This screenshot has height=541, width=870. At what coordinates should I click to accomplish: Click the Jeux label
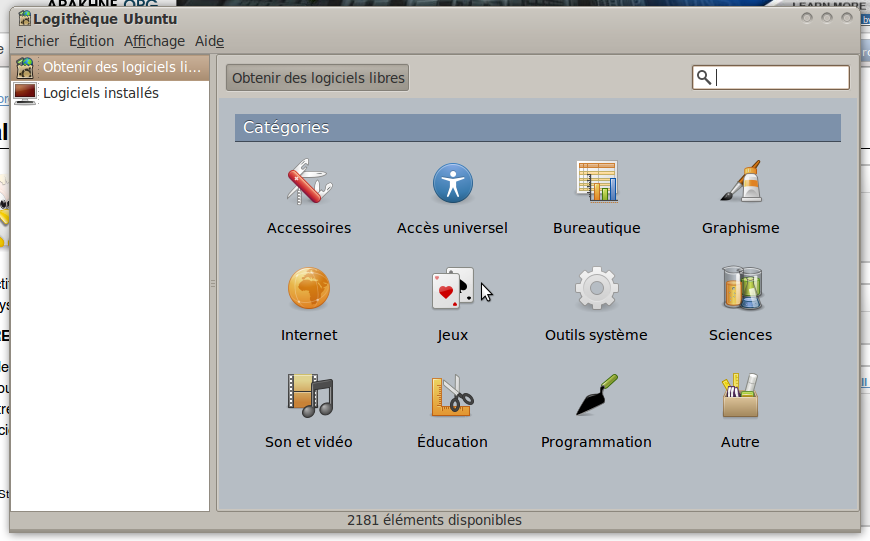pyautogui.click(x=452, y=335)
